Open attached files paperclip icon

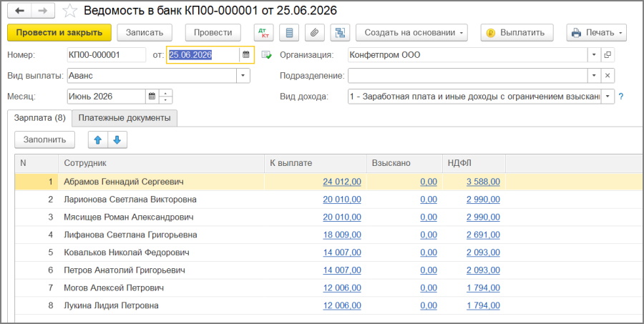tap(315, 33)
